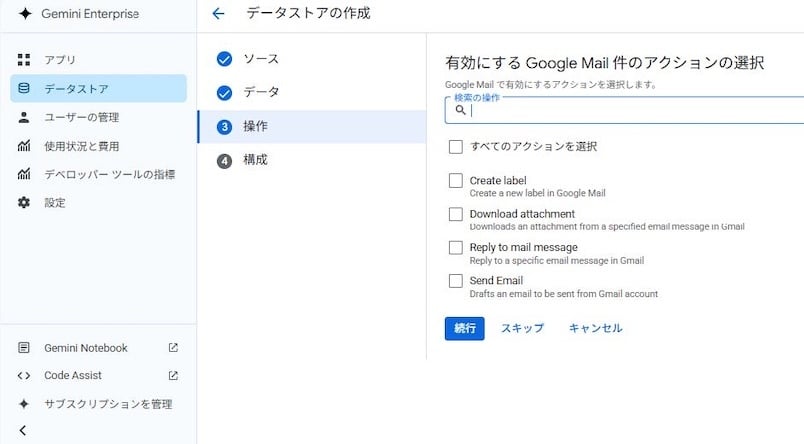The image size is (804, 444).
Task: Focus the 検索の操作 search field
Action: pos(625,110)
